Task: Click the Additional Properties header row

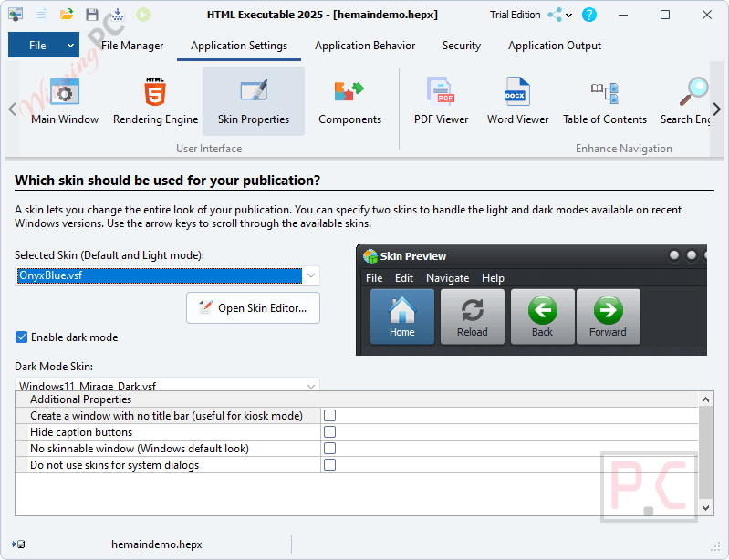Action: pos(357,399)
